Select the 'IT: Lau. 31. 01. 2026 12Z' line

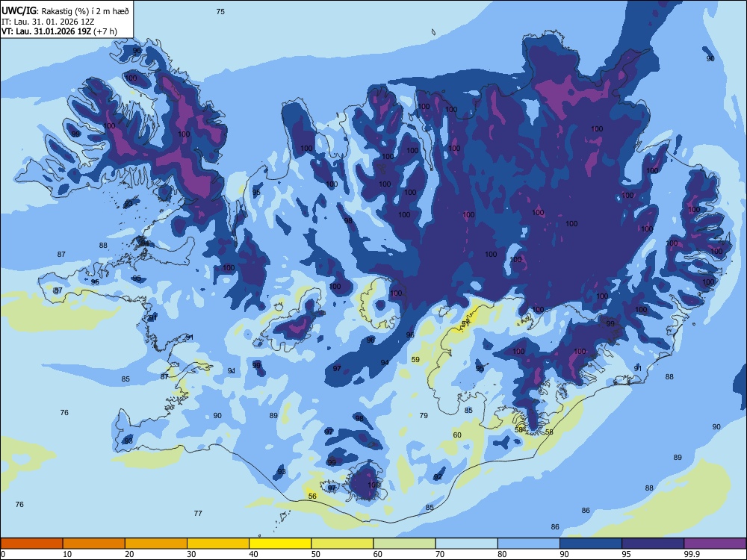click(49, 22)
